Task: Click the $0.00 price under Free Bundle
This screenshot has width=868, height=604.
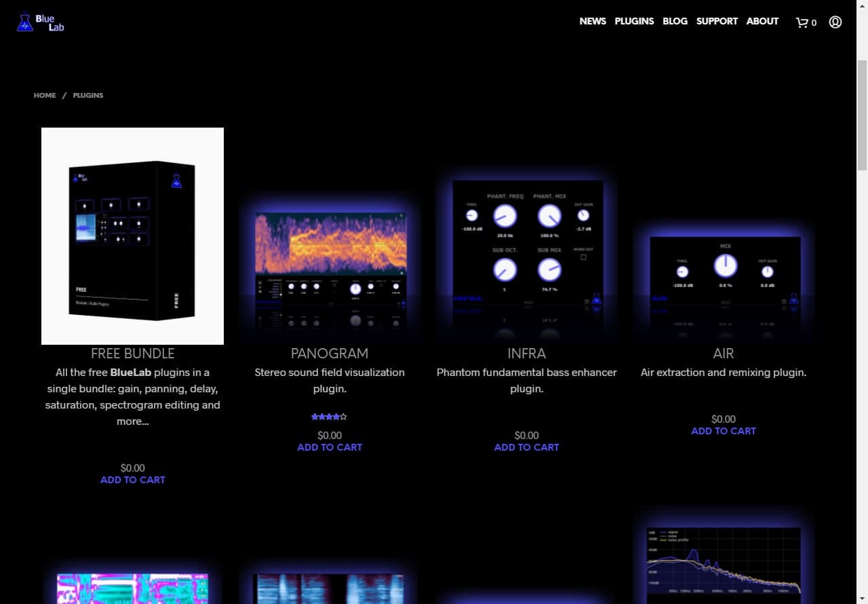Action: [133, 468]
